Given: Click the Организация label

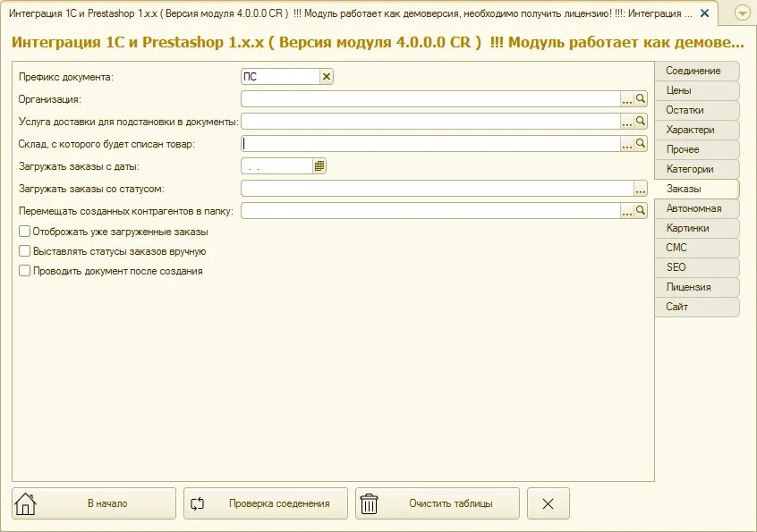Looking at the screenshot, I should coord(50,99).
